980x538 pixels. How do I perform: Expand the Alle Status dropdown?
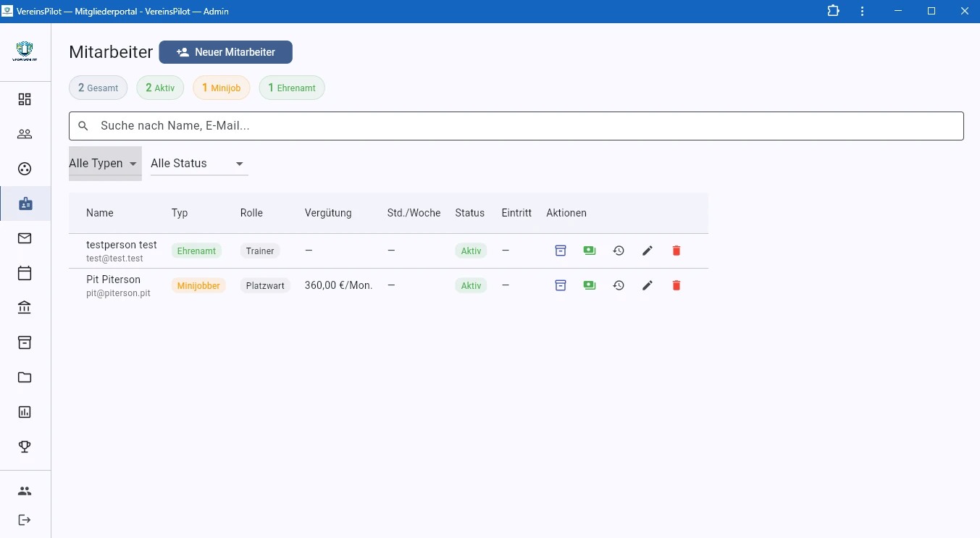coord(198,164)
